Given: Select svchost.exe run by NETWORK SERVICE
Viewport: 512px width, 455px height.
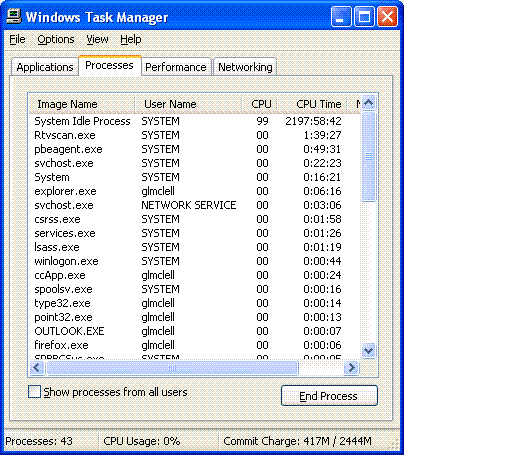Looking at the screenshot, I should coord(195,205).
